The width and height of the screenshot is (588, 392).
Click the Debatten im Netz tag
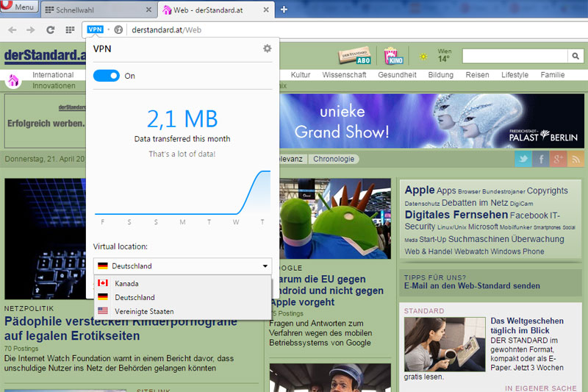[x=475, y=203]
